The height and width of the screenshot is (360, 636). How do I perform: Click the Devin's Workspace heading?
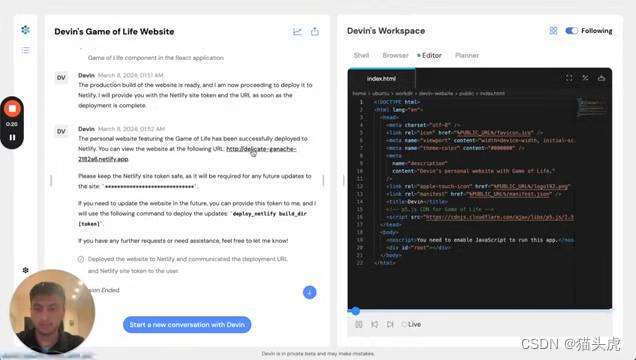point(386,31)
